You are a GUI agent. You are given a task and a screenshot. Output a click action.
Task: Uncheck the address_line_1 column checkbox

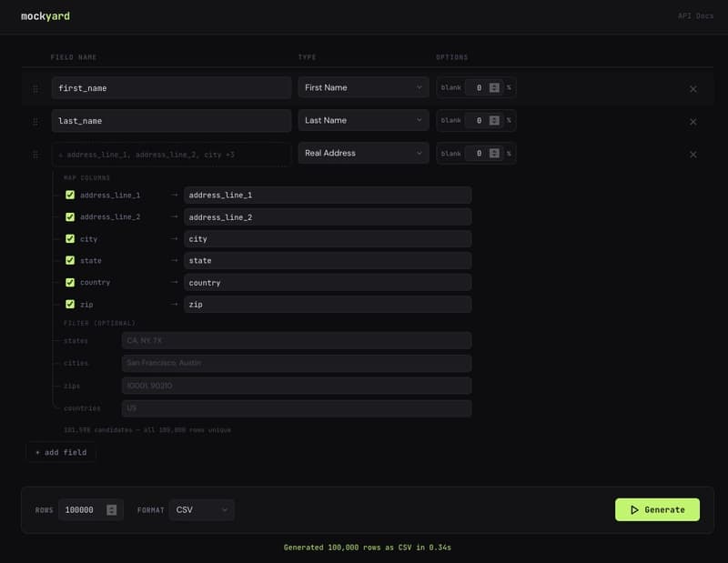click(70, 195)
